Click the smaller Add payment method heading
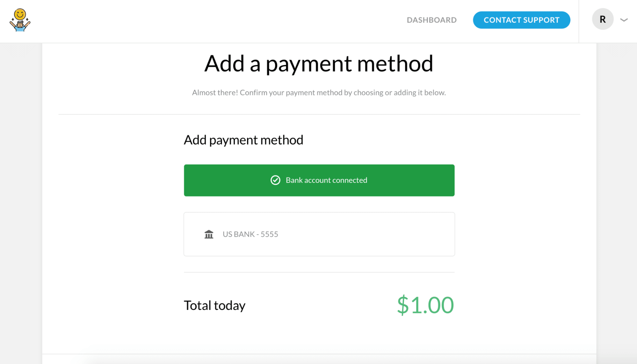 [x=243, y=140]
